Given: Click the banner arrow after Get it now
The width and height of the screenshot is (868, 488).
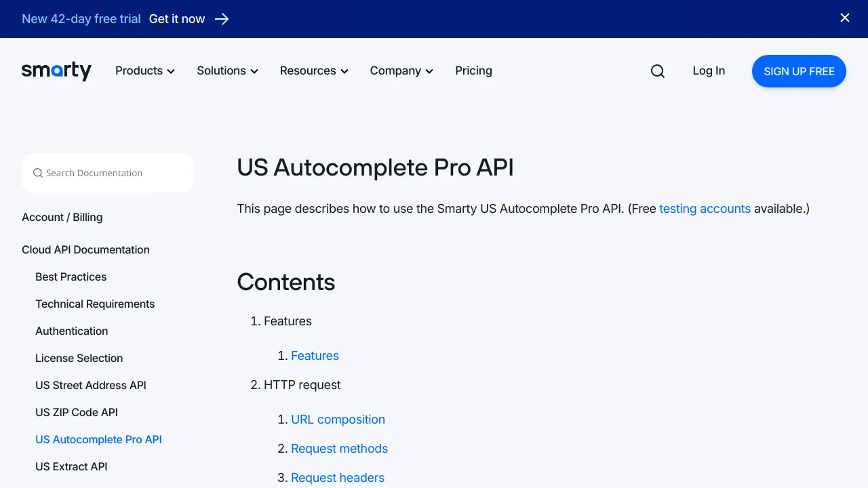Looking at the screenshot, I should (x=222, y=19).
